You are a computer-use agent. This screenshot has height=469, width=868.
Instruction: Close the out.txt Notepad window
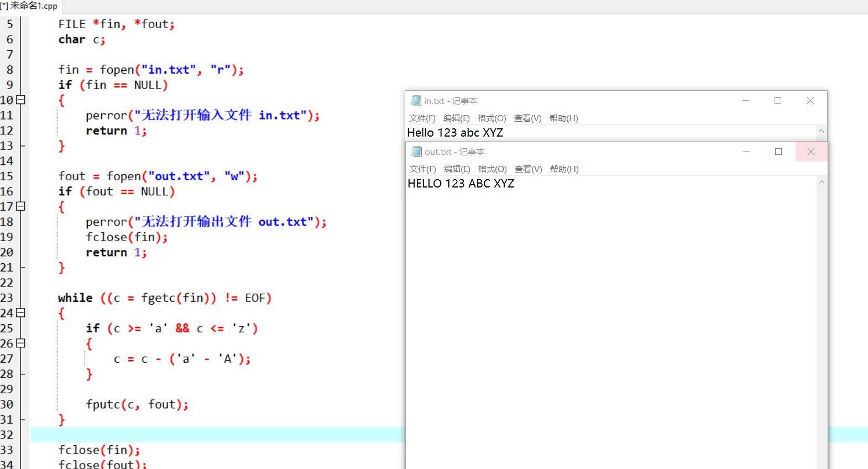(811, 152)
